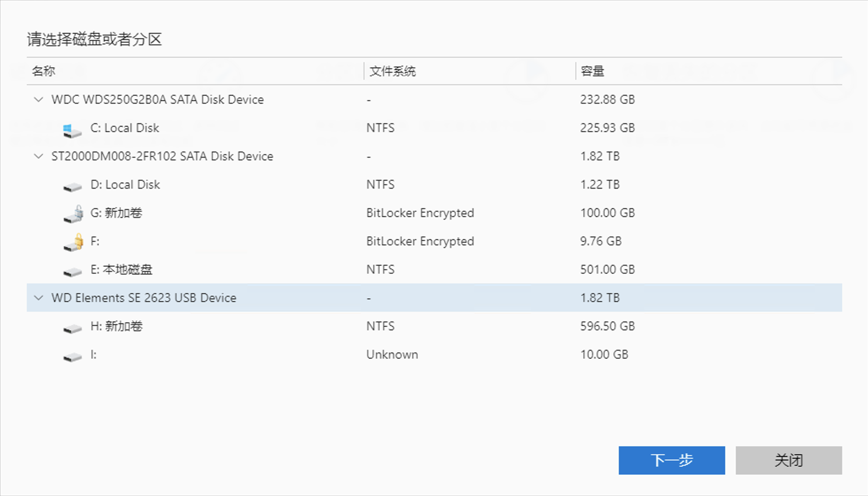Image resolution: width=868 pixels, height=496 pixels.
Task: Click the 1.22 TB capacity value
Action: [600, 184]
